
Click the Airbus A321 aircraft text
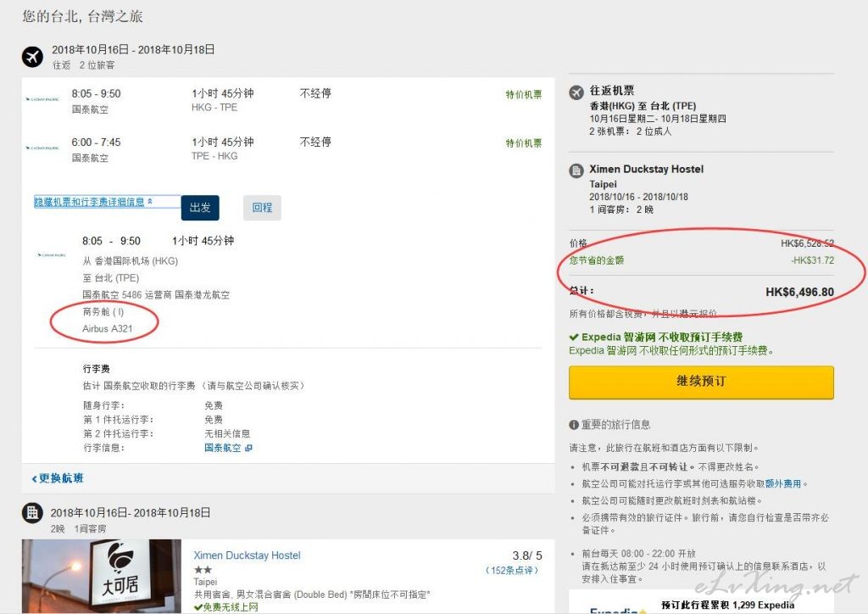[x=108, y=329]
